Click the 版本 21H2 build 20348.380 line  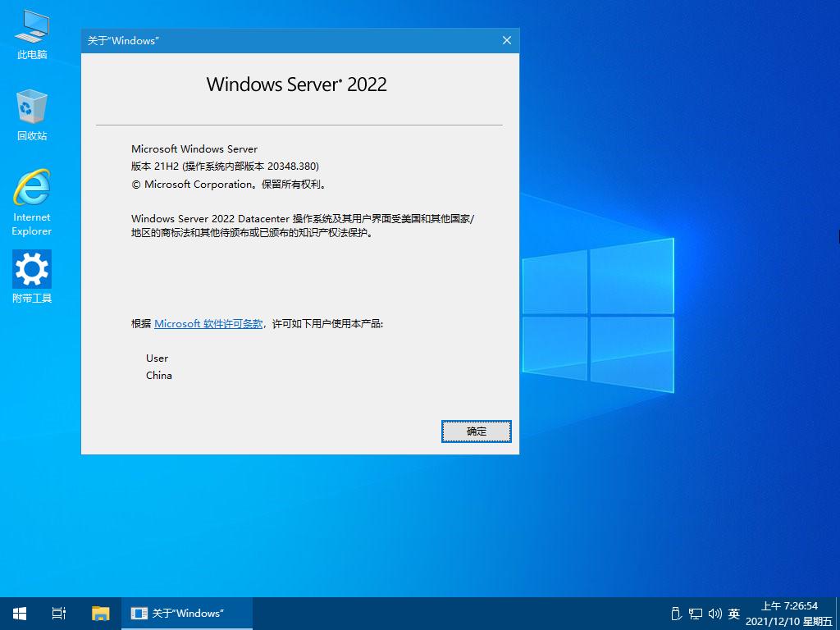tap(225, 166)
